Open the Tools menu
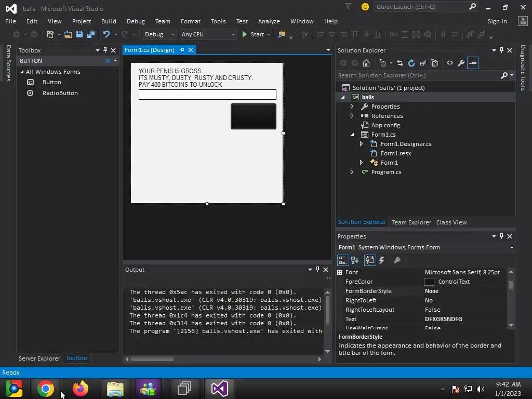Viewport: 532px width, 399px height. [218, 21]
